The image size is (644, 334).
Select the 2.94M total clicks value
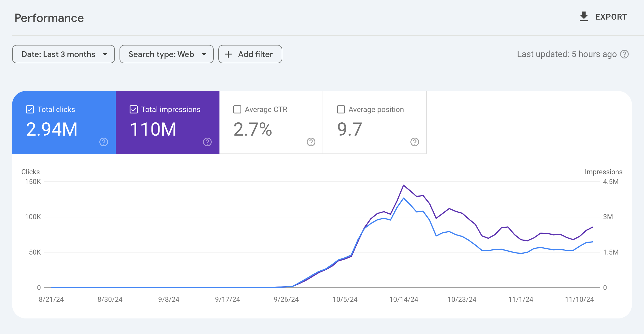tap(52, 129)
